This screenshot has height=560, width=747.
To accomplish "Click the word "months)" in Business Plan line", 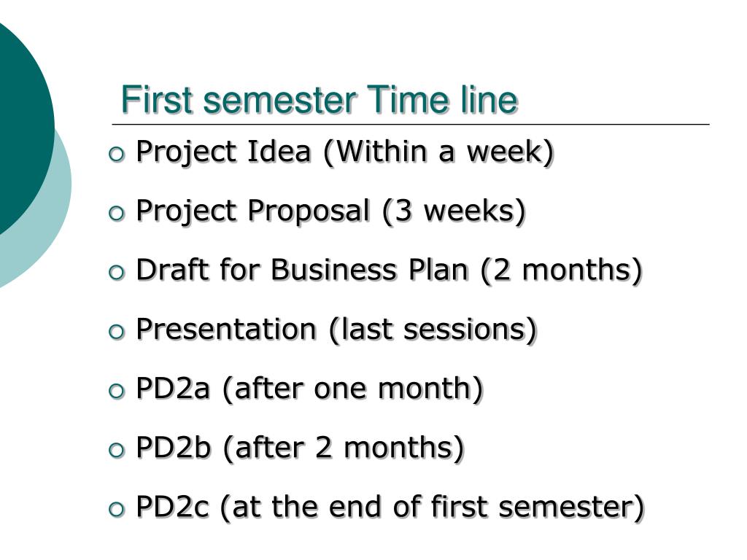I will 582,271.
